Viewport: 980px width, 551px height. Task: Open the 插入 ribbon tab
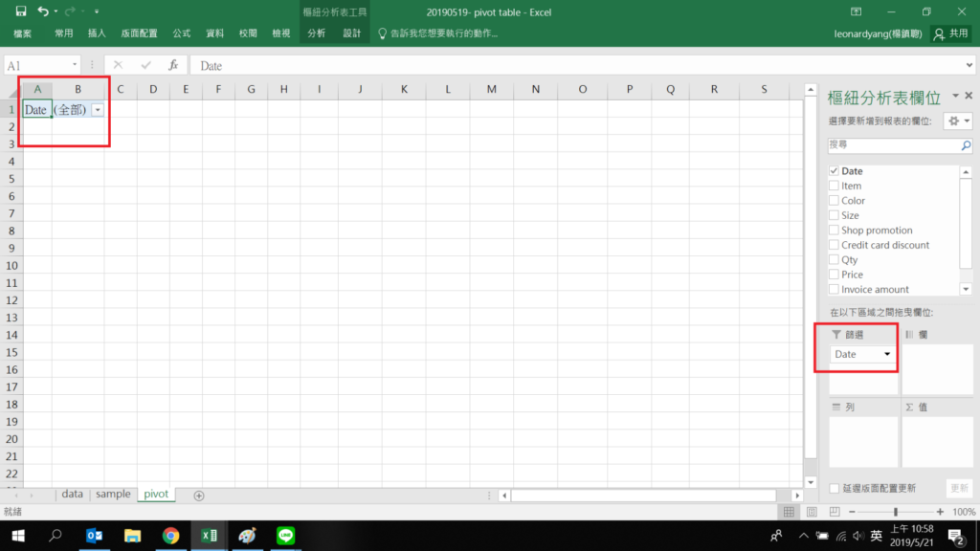coord(97,33)
